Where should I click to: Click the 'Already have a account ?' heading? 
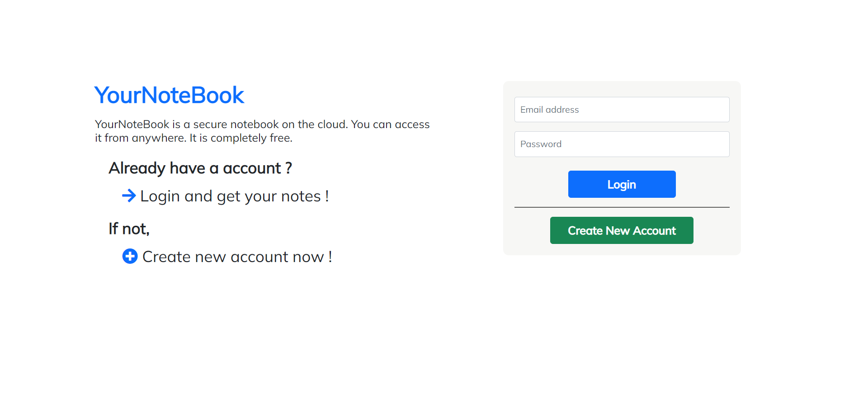pos(200,168)
